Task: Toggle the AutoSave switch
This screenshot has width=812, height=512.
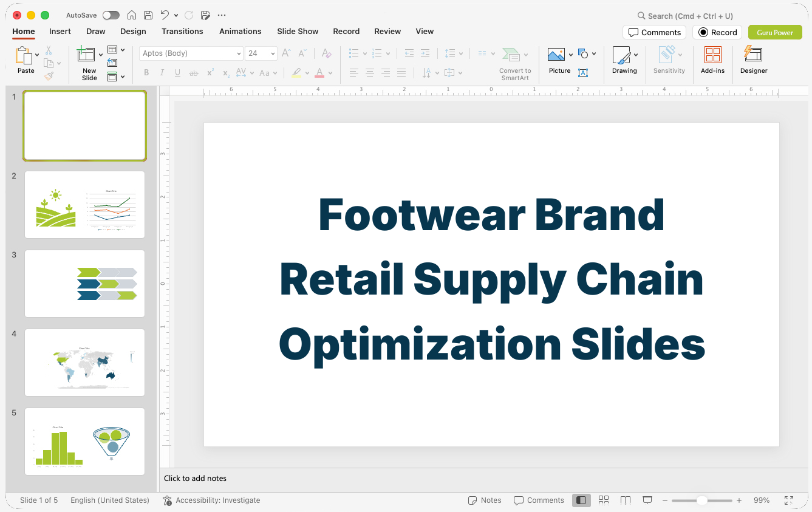Action: point(111,15)
